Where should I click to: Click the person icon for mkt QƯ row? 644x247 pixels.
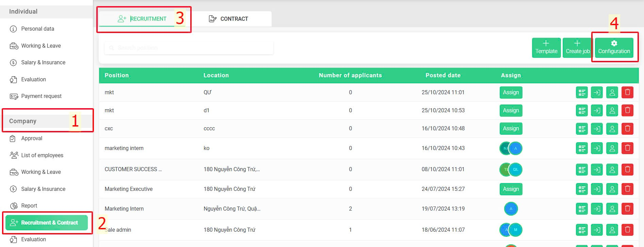point(612,93)
